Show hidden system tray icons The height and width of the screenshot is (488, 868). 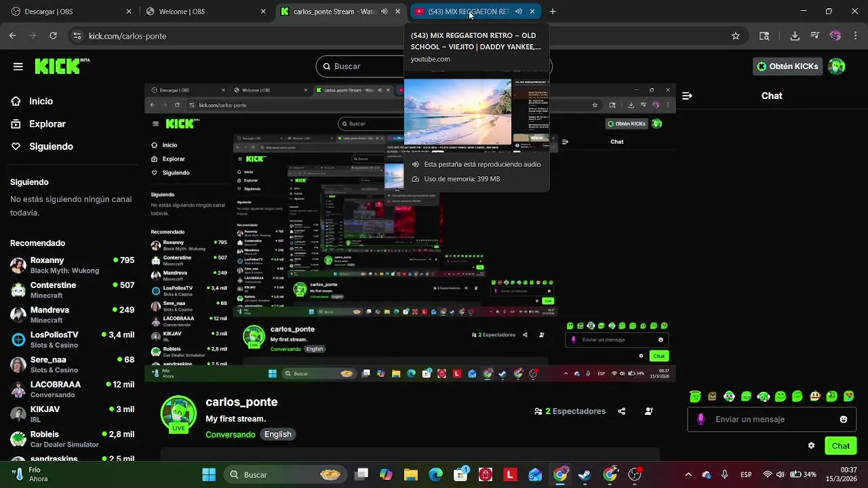point(688,474)
